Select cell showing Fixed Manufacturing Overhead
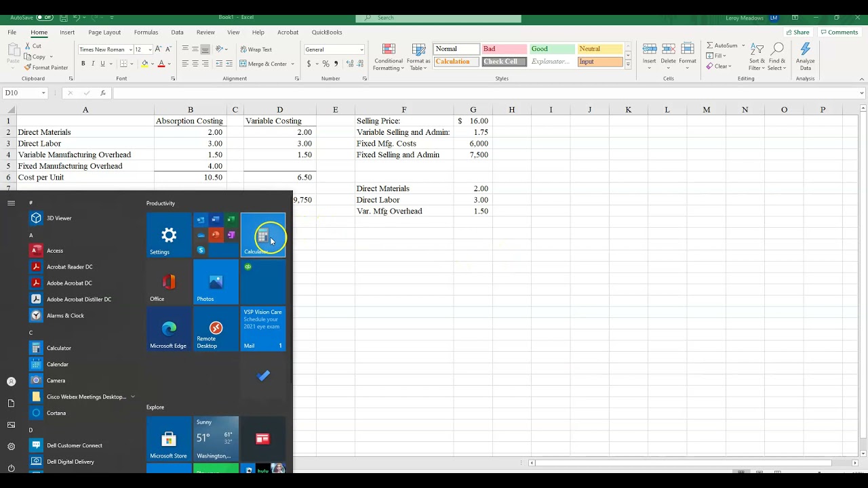 (85, 166)
